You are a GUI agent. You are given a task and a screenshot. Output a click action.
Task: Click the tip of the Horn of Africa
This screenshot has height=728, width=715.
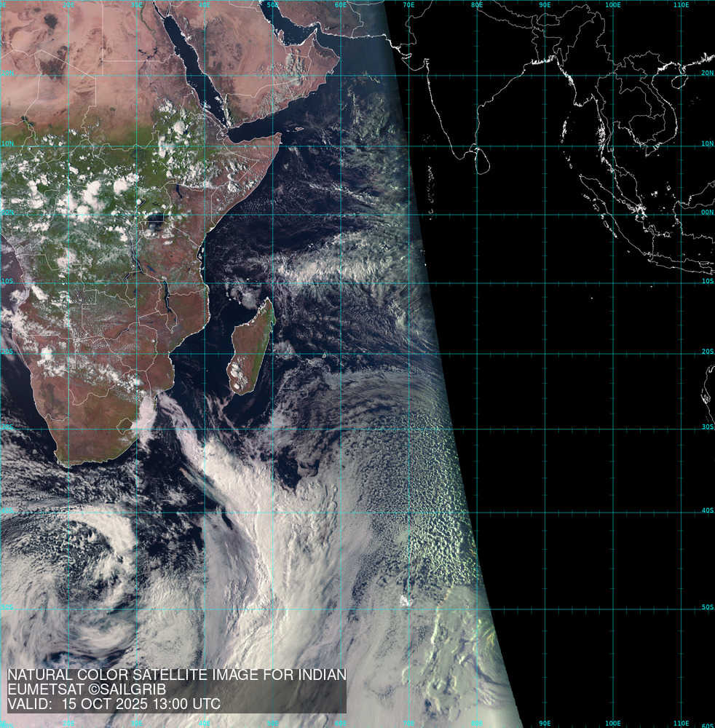(278, 136)
